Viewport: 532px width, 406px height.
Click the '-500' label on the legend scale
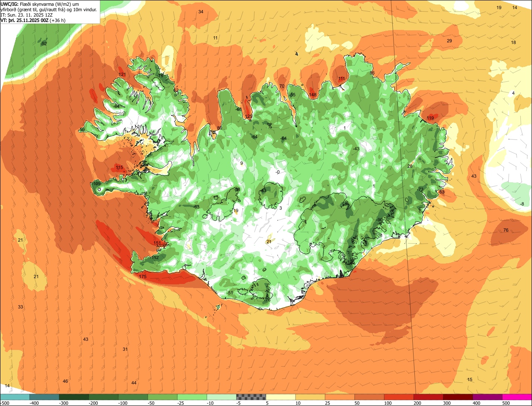(x=5, y=403)
